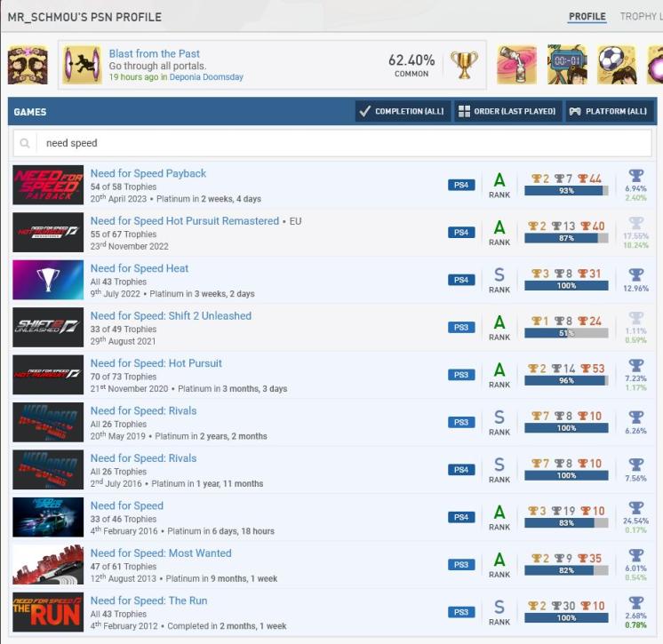Open Need for Speed: Rivals PS3 title link
This screenshot has width=663, height=644.
(143, 410)
